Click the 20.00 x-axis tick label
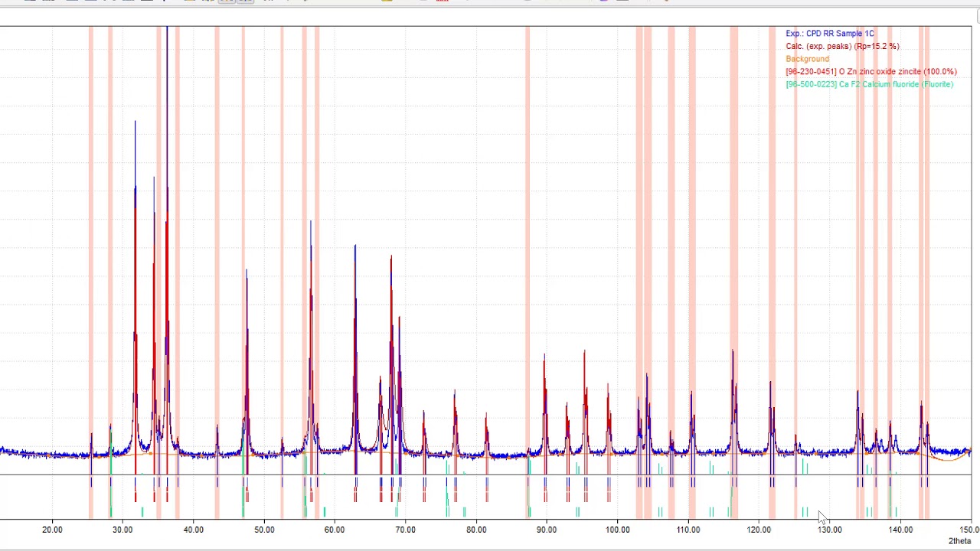This screenshot has height=551, width=980. [52, 530]
